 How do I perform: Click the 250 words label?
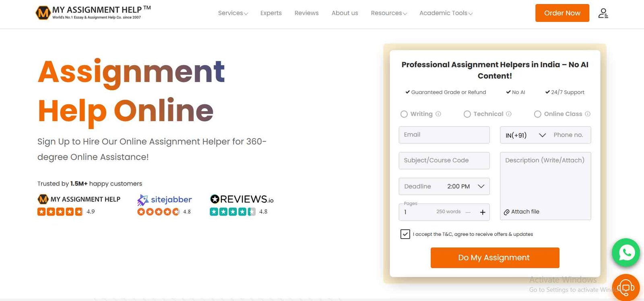(x=448, y=212)
